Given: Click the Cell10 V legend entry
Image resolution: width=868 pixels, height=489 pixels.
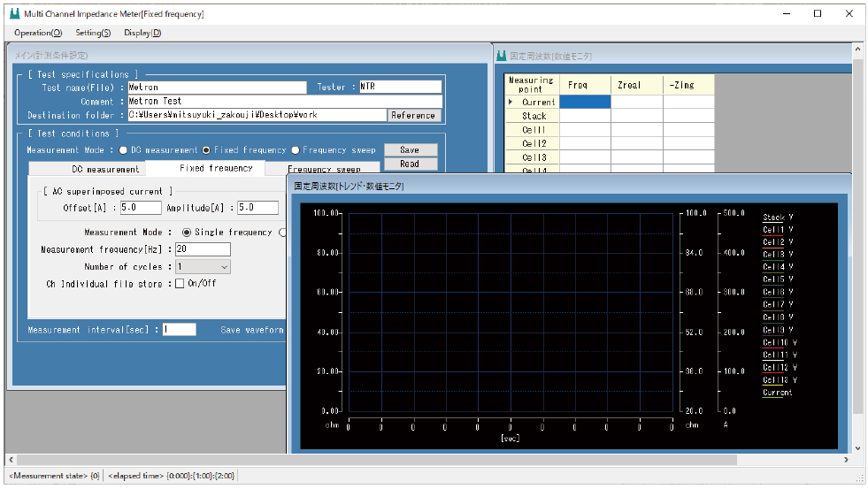Looking at the screenshot, I should (780, 342).
